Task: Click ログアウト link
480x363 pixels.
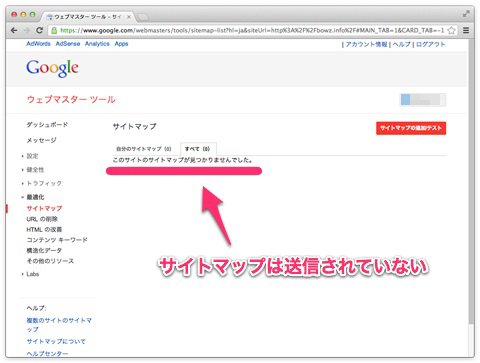Action: pos(430,44)
